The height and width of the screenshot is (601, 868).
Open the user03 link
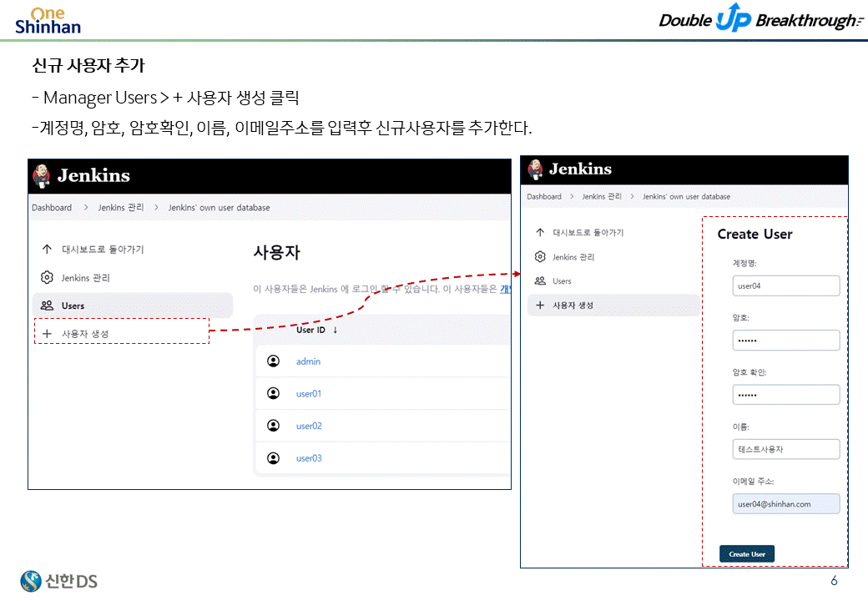pos(309,458)
